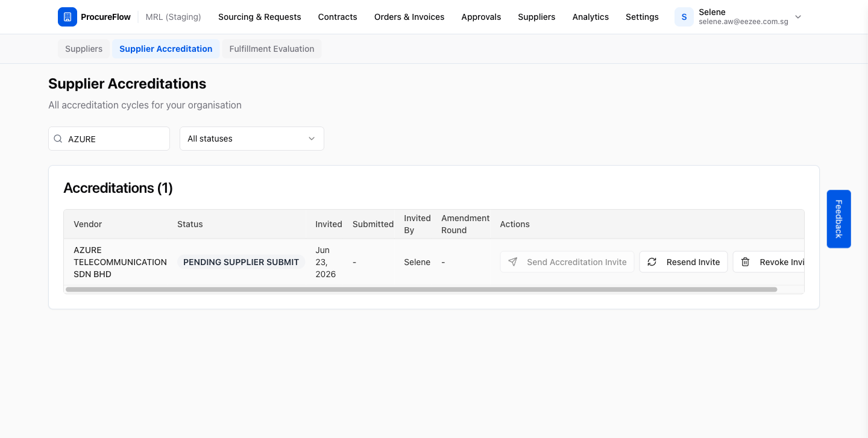
Task: Click the table horizontal scrollbar
Action: [x=421, y=290]
